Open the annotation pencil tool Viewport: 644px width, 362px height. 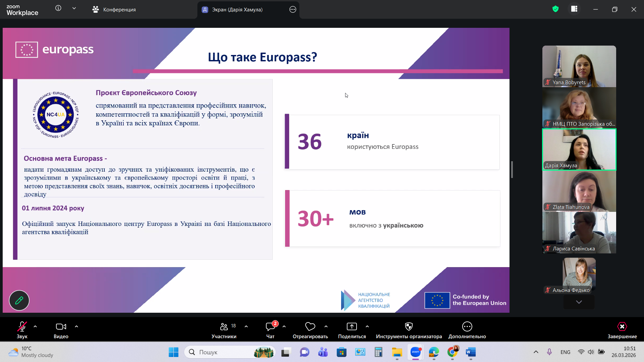(x=19, y=300)
